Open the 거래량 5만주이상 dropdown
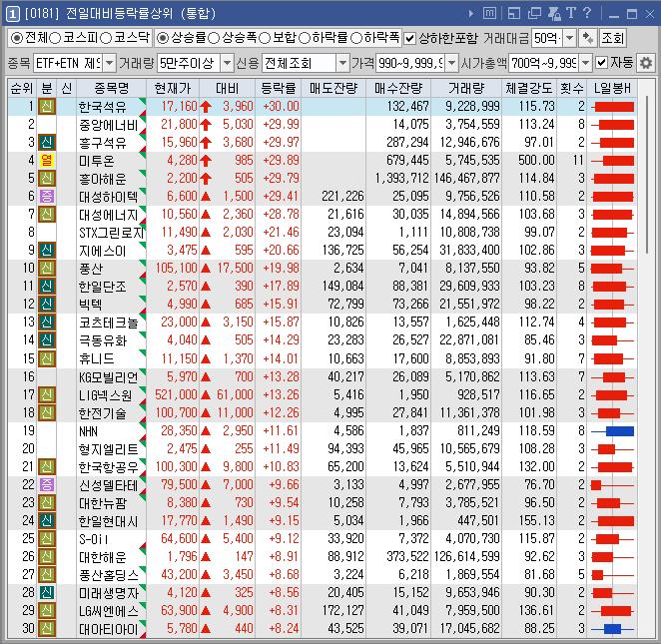661x644 pixels. click(227, 63)
